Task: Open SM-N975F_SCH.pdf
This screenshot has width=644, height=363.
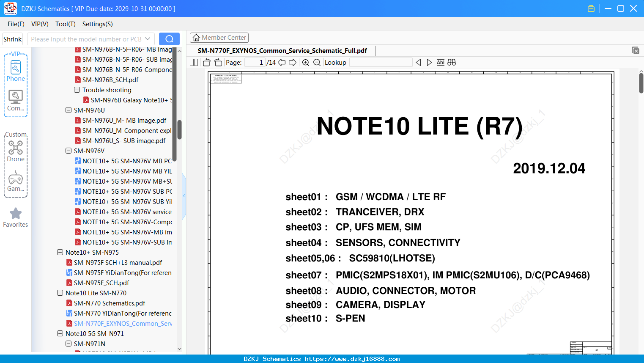Action: tap(98, 283)
